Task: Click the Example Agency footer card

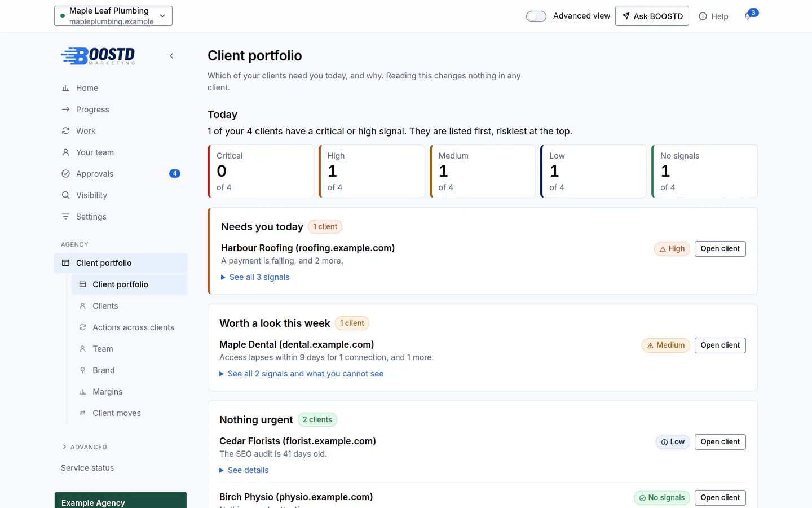Action: click(x=121, y=501)
